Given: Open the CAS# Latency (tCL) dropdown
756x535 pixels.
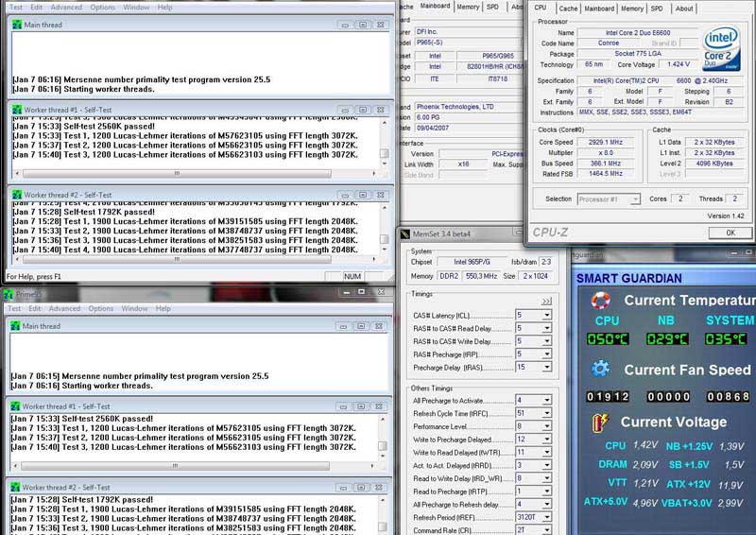Looking at the screenshot, I should tap(547, 315).
